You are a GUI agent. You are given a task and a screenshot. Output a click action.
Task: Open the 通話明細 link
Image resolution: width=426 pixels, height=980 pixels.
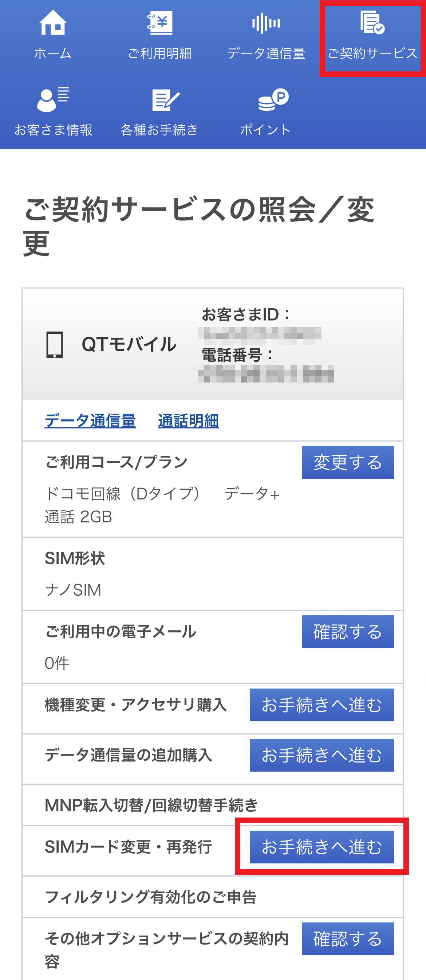point(188,421)
